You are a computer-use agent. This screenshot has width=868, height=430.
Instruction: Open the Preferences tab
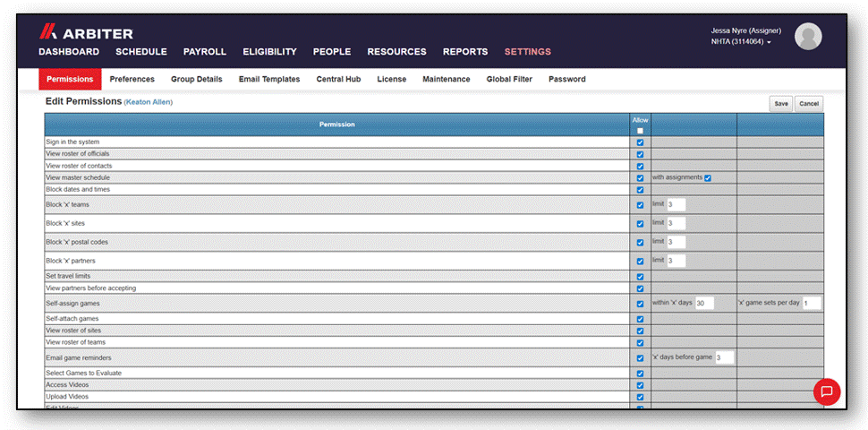[132, 79]
